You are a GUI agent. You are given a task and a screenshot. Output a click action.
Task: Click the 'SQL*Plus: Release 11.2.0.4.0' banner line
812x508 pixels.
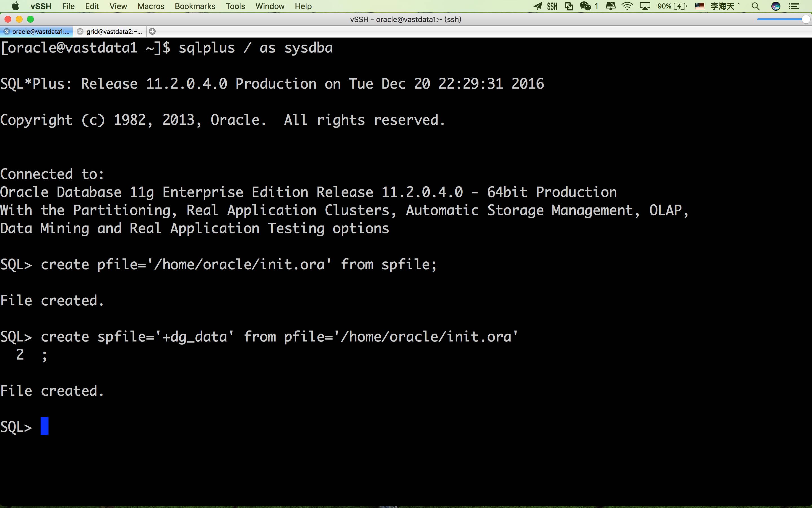(272, 84)
